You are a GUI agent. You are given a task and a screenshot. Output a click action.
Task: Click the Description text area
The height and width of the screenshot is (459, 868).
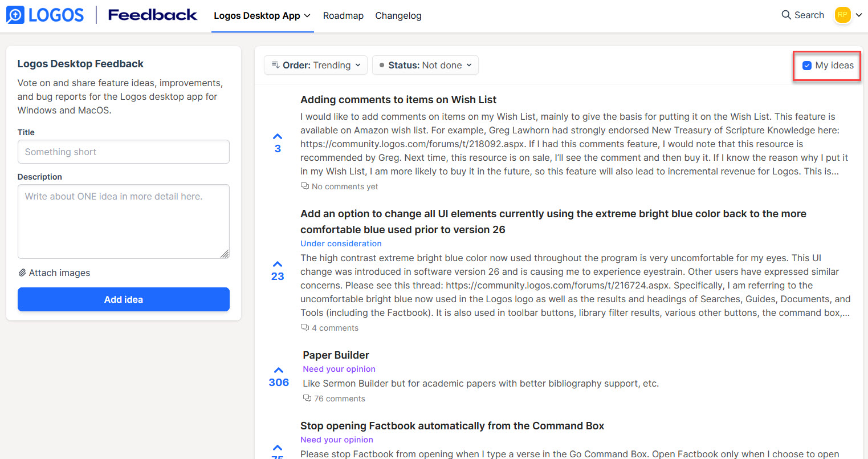click(x=124, y=221)
